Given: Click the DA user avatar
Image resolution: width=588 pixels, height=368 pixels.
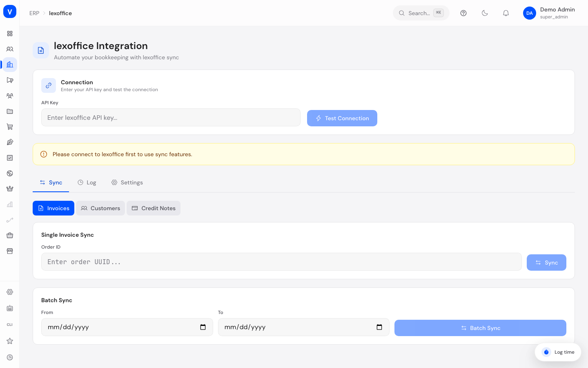Looking at the screenshot, I should click(x=530, y=13).
